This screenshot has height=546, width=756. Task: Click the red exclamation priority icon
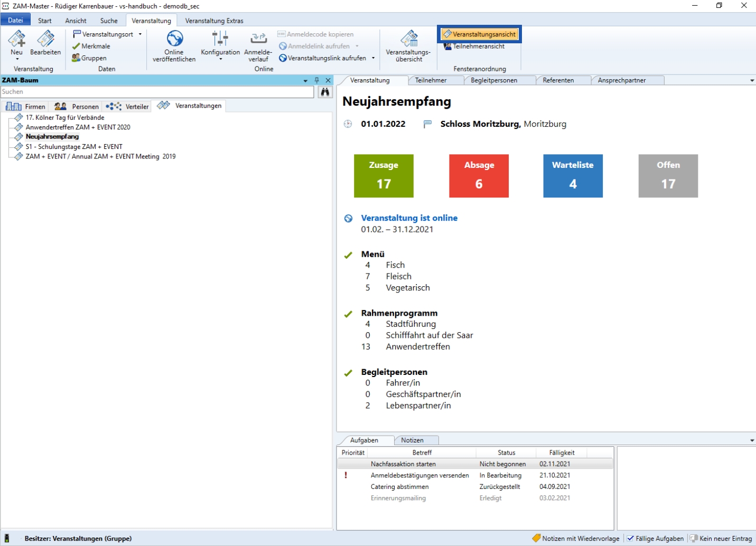(346, 475)
